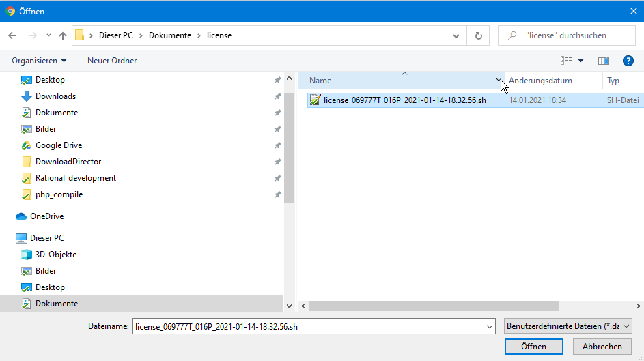Click the view layout icon
Image resolution: width=644 pixels, height=361 pixels.
[566, 61]
